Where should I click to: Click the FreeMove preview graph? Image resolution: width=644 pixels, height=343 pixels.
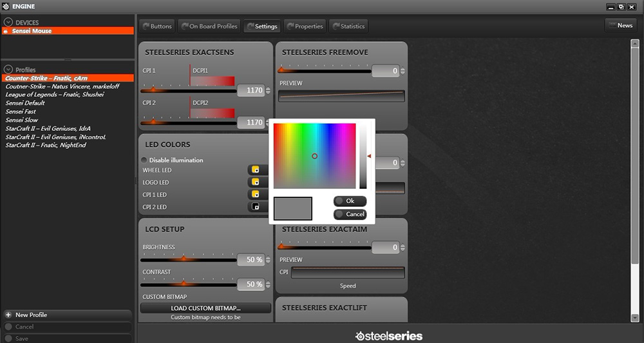pyautogui.click(x=342, y=96)
